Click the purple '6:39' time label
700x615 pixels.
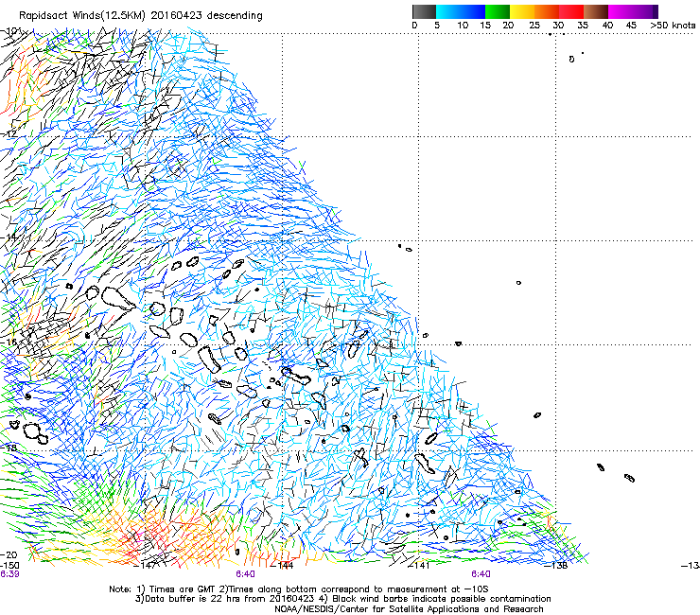tap(9, 574)
